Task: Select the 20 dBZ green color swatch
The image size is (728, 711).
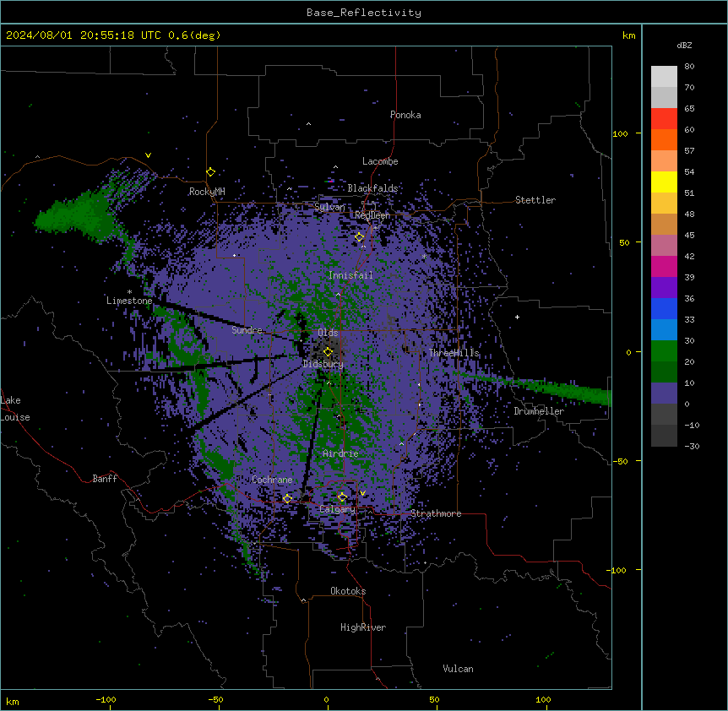Action: pyautogui.click(x=664, y=372)
